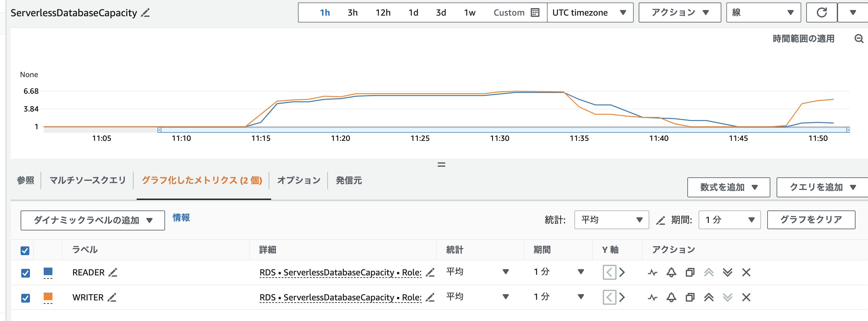Viewport: 868px width, 321px height.
Task: Click the グラフをクリア button
Action: point(811,220)
